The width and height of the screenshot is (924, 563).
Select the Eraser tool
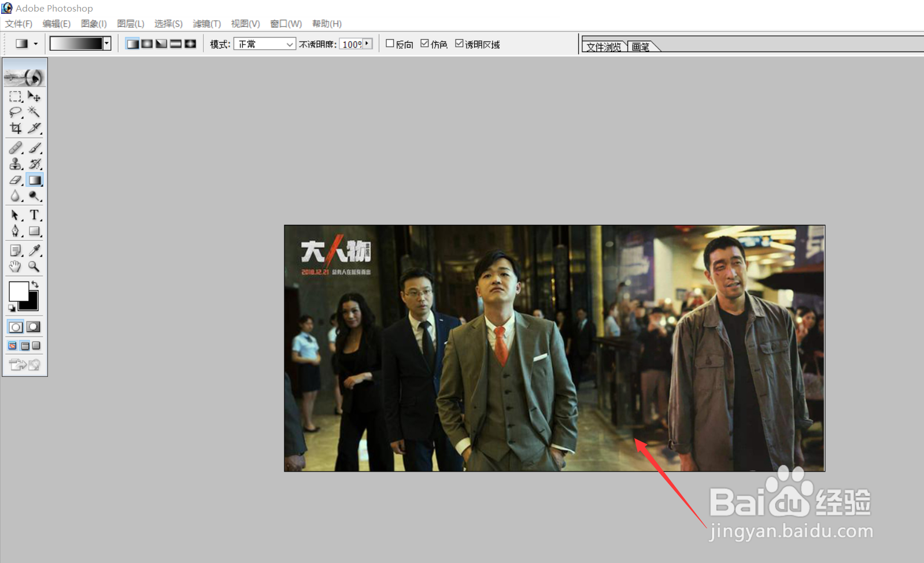pyautogui.click(x=16, y=180)
